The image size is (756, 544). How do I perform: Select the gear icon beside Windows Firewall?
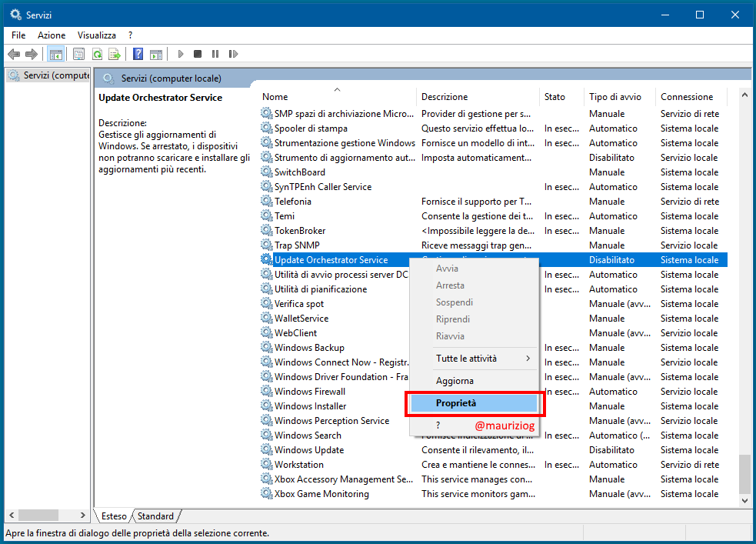[x=266, y=391]
